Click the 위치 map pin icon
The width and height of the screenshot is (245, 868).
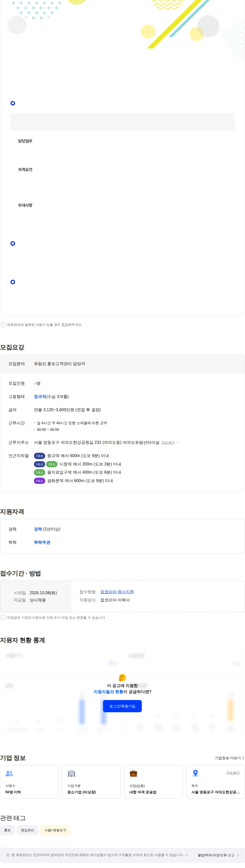[x=195, y=773]
